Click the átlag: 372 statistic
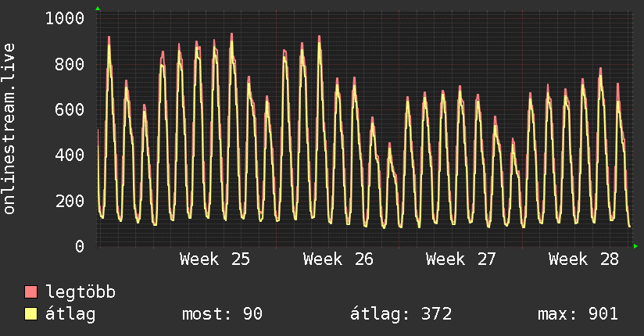This screenshot has width=644, height=336. click(x=401, y=314)
